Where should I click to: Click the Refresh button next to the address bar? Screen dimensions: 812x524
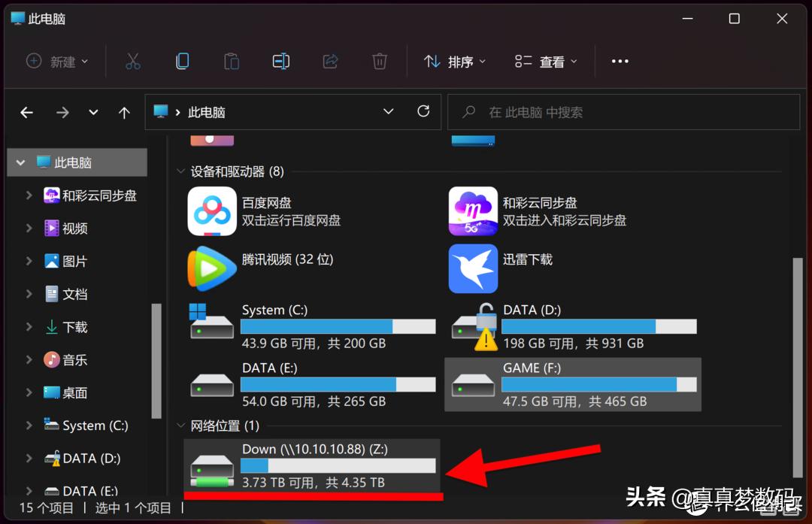click(423, 111)
